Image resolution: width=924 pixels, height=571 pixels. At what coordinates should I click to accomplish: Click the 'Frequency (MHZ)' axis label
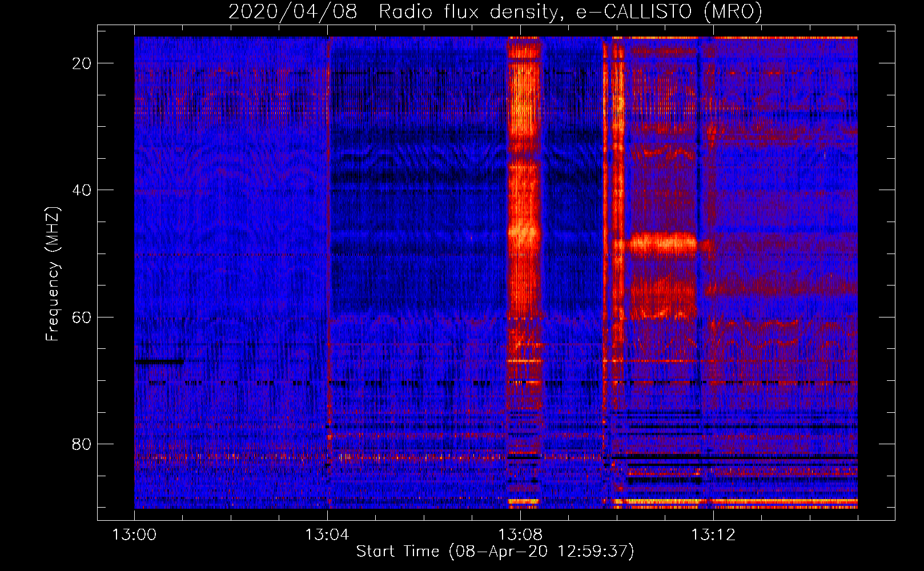[53, 274]
